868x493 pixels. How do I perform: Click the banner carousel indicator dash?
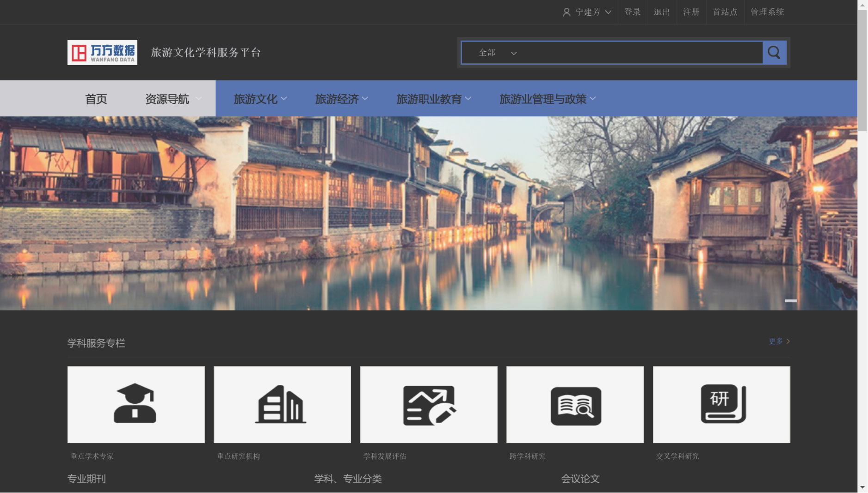(x=791, y=301)
